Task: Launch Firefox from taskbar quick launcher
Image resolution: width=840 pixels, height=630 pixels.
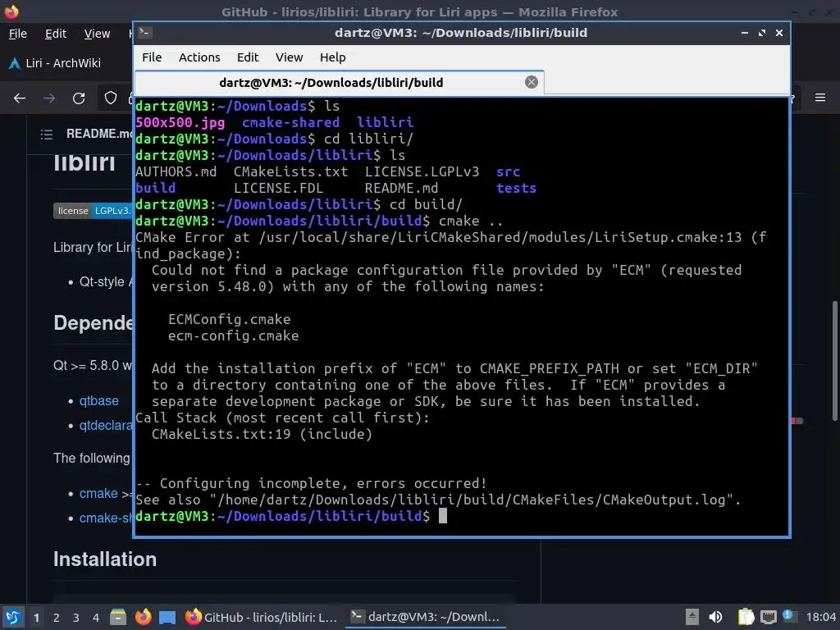Action: click(143, 617)
